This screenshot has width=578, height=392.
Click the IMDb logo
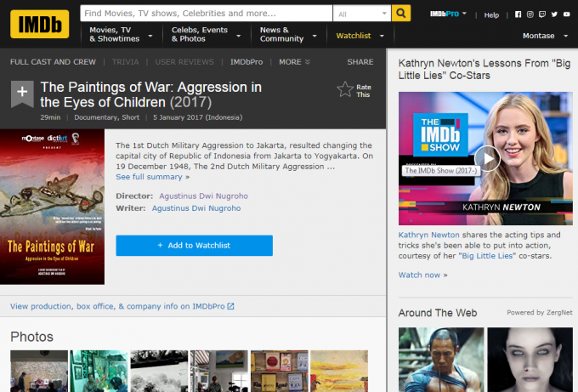[39, 24]
